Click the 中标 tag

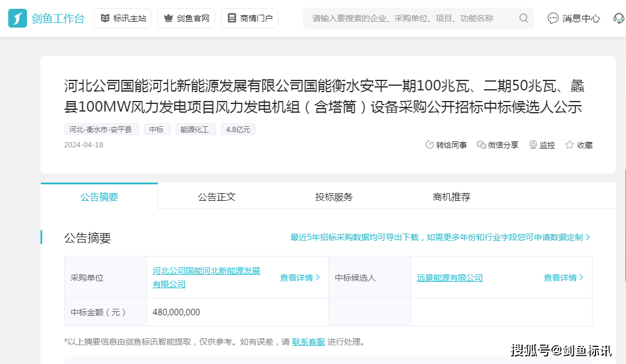click(157, 129)
